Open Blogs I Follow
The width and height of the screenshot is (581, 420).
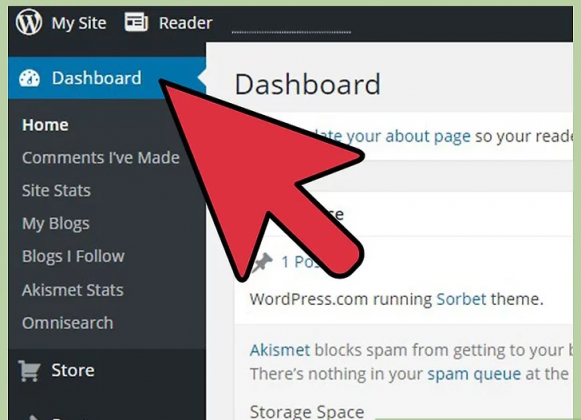73,257
